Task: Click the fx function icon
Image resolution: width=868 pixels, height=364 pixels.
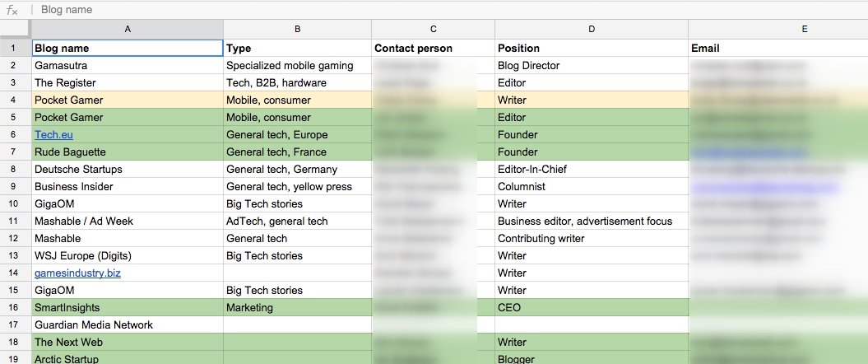Action: [12, 10]
